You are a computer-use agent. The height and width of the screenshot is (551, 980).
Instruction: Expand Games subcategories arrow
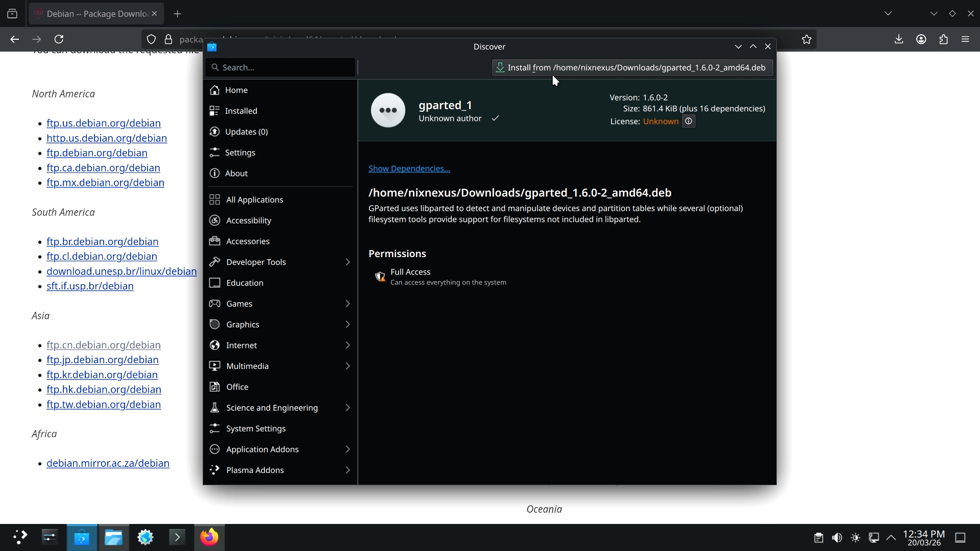tap(348, 304)
